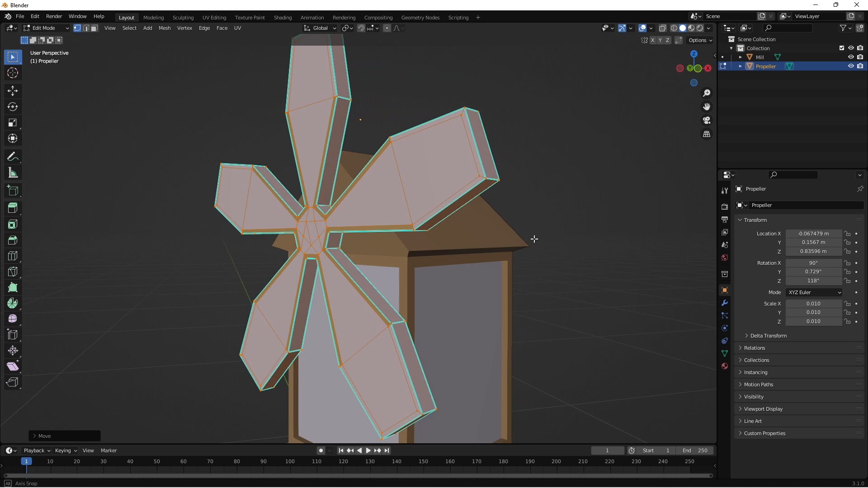Expand the Move operator panel
This screenshot has width=868, height=488.
(x=64, y=436)
